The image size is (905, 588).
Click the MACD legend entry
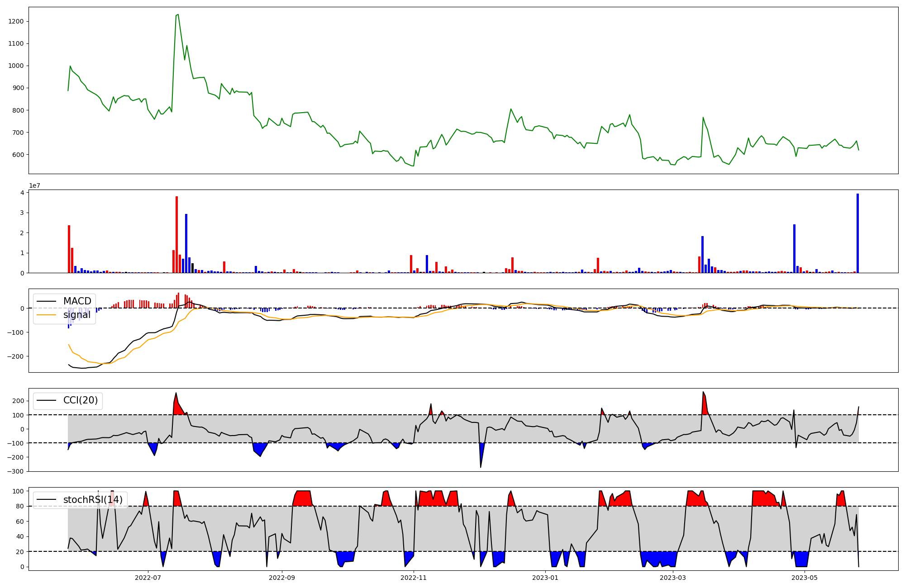(x=77, y=301)
